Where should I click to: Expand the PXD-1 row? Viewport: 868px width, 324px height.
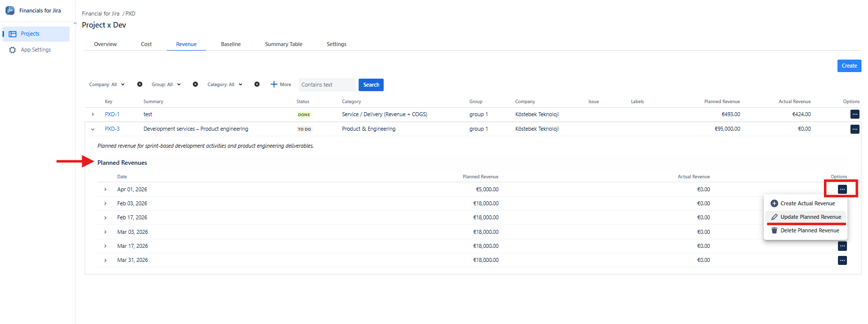pos(93,114)
